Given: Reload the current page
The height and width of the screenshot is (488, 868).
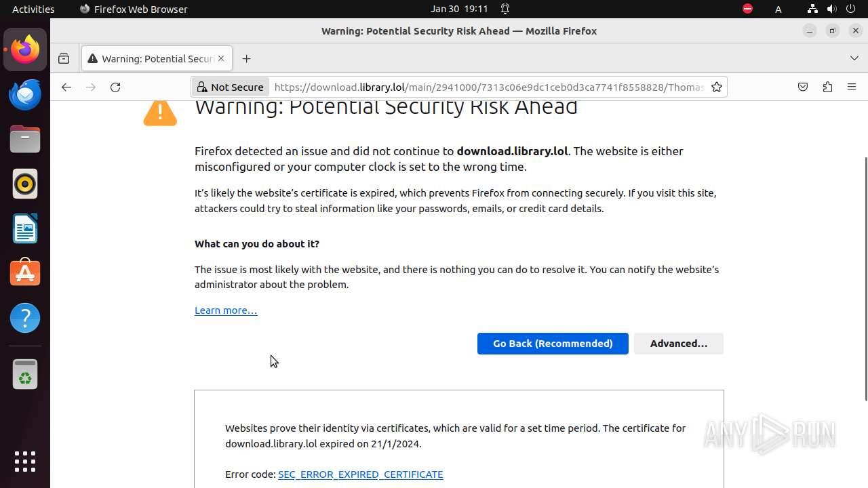Looking at the screenshot, I should [115, 87].
